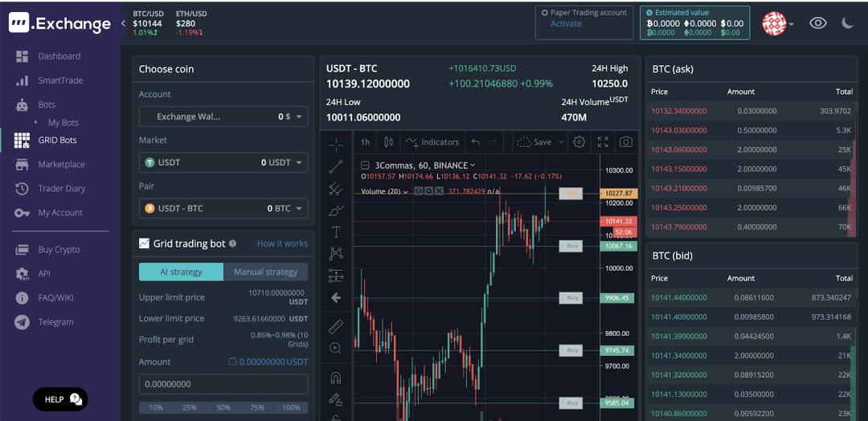This screenshot has width=868, height=421.
Task: Select the zoom-in magnifier tool
Action: pos(335,348)
